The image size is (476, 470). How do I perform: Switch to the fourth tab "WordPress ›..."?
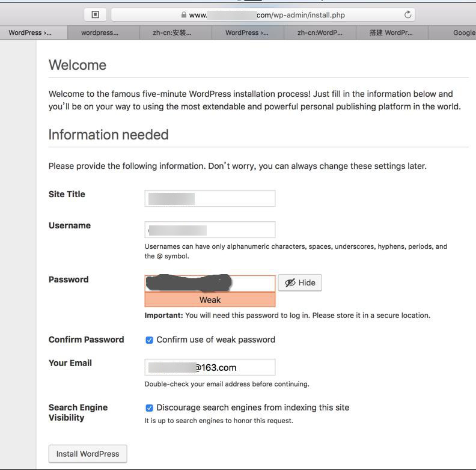click(x=248, y=32)
